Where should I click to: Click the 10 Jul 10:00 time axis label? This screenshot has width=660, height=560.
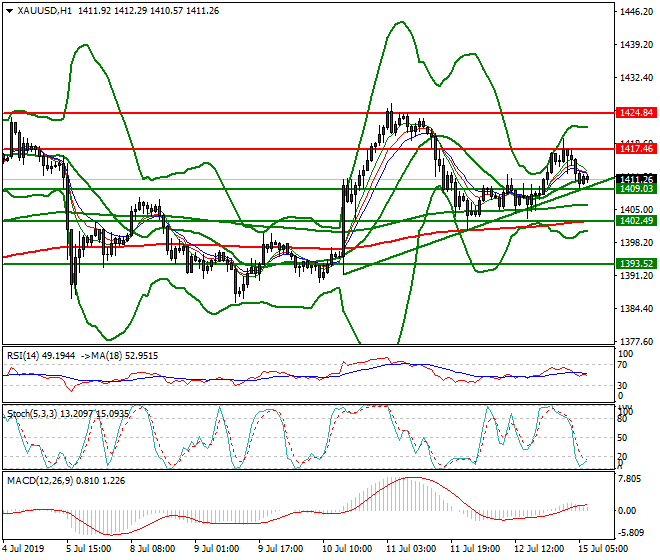click(x=347, y=549)
